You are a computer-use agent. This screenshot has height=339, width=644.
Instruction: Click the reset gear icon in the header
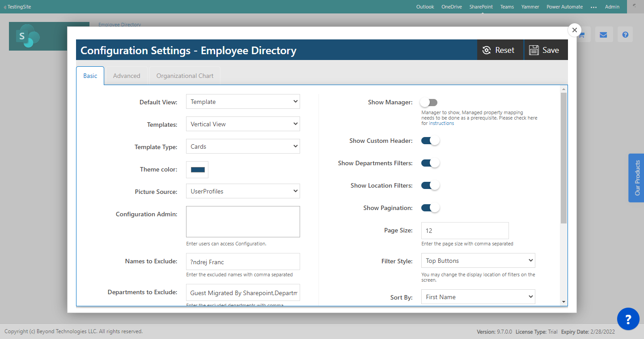[x=487, y=50]
